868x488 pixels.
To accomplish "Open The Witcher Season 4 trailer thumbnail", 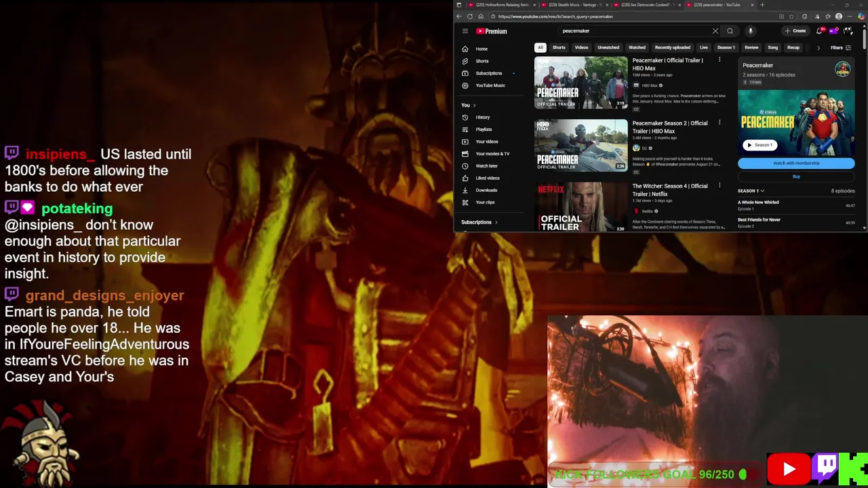I will [x=581, y=207].
